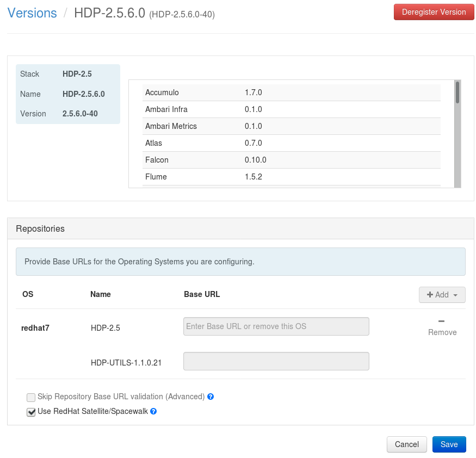Image resolution: width=476 pixels, height=458 pixels.
Task: Click the HDP-UTILS-1.1.0.21 Base URL field
Action: [x=276, y=361]
